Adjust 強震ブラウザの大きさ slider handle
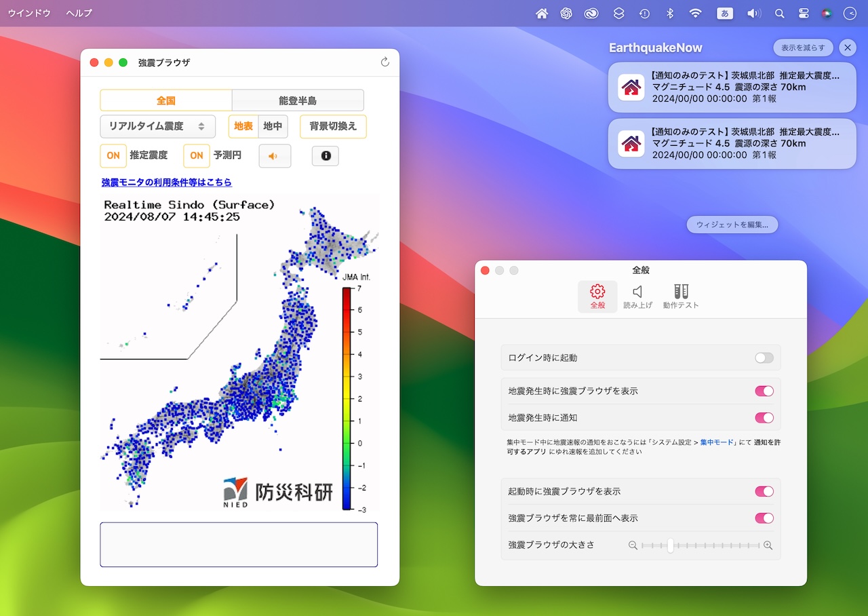This screenshot has height=616, width=868. coord(670,545)
